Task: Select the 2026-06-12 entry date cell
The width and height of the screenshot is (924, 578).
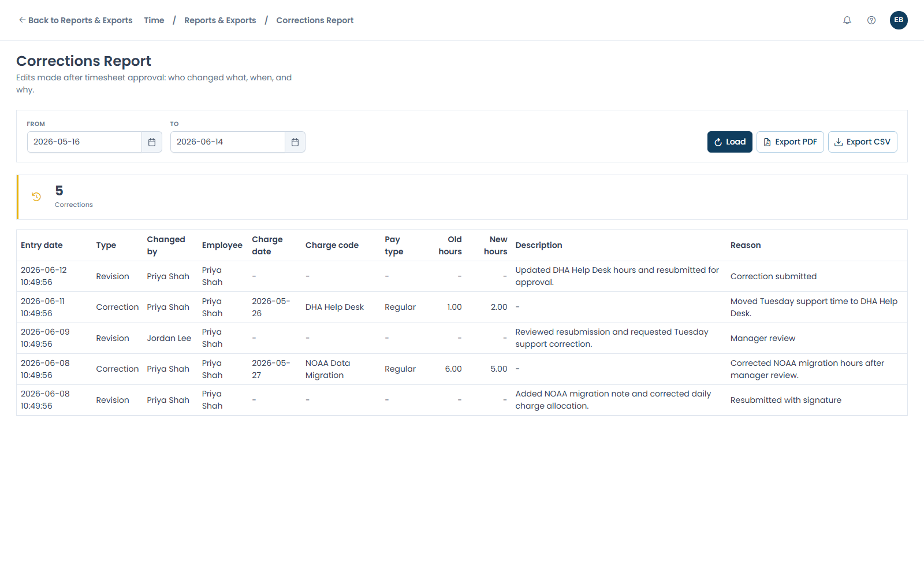Action: (x=44, y=276)
